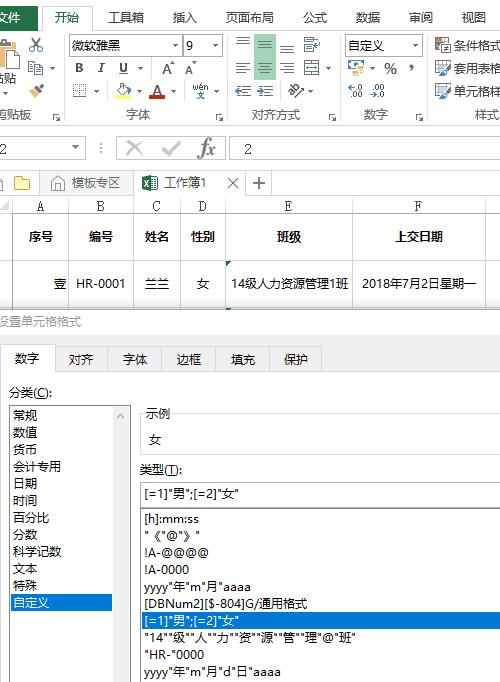Click the Decrease Indent icon

[x=243, y=91]
